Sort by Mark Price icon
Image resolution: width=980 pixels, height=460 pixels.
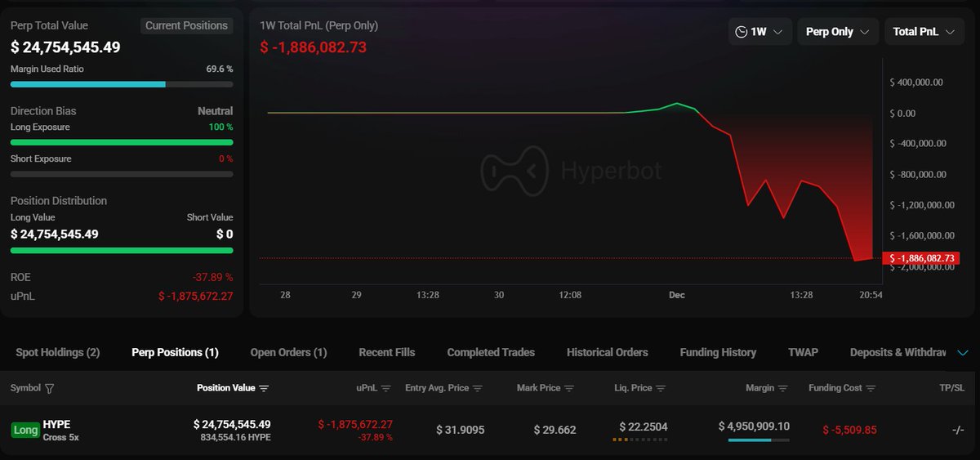pos(569,388)
